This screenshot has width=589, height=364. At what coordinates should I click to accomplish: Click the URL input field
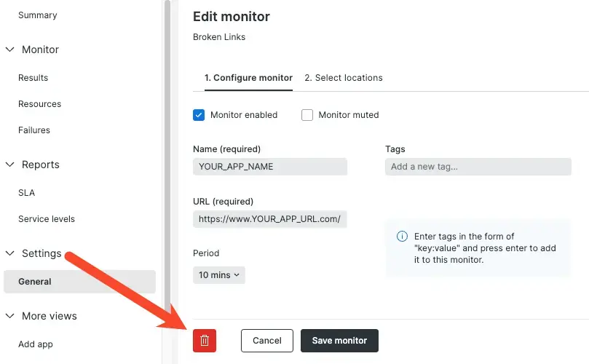(x=269, y=219)
